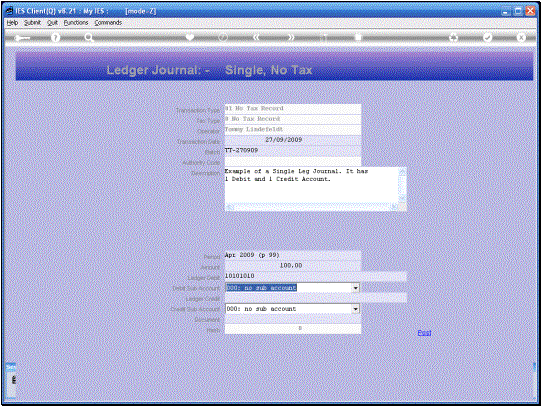541x406 pixels.
Task: Open the Functions menu
Action: [x=76, y=22]
